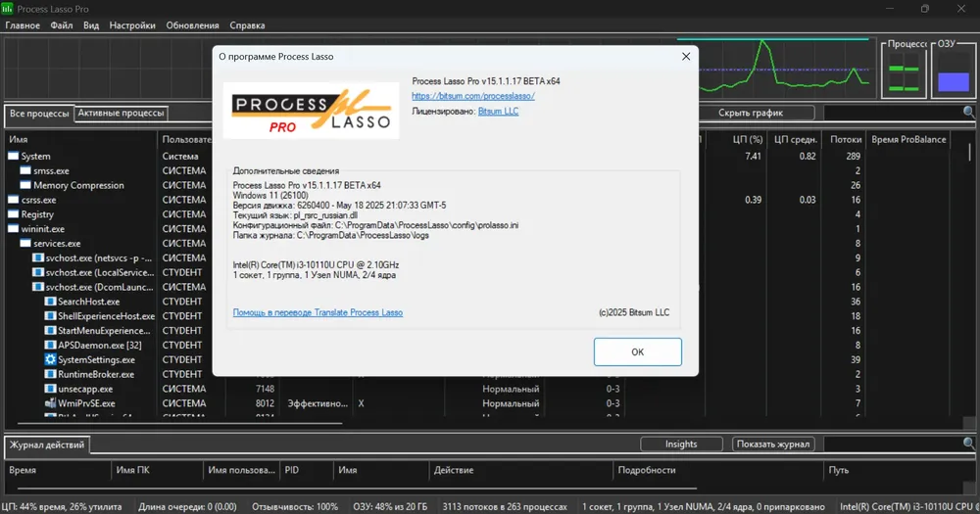Click the StartMenuExperience process icon
This screenshot has height=514, width=980.
coord(50,330)
